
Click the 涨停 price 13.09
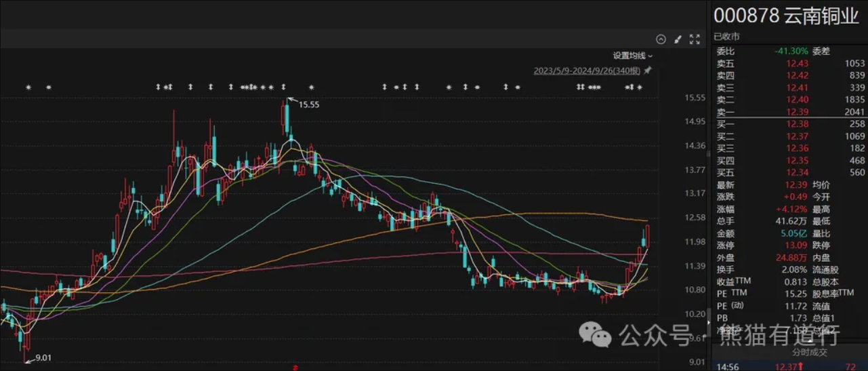click(797, 245)
